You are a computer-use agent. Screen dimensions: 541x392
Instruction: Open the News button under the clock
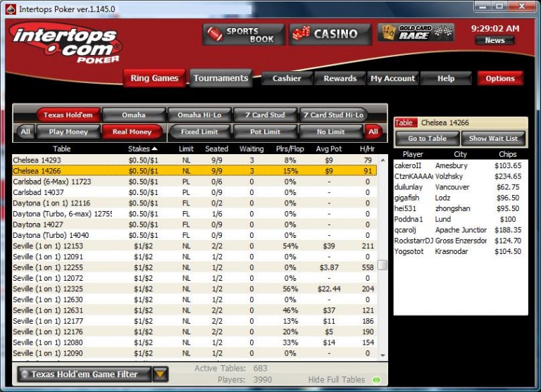[x=495, y=40]
